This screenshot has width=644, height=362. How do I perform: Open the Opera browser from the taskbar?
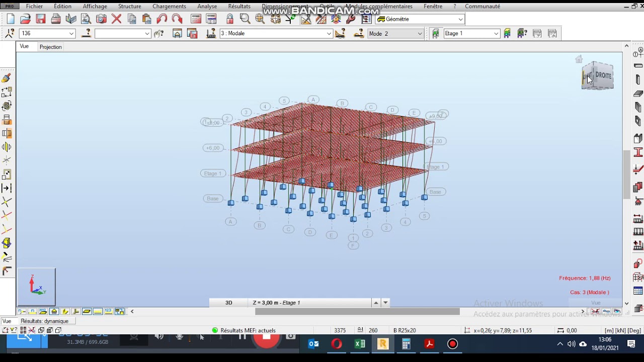pos(337,344)
